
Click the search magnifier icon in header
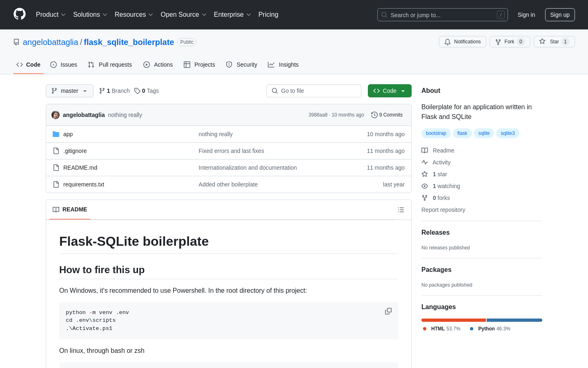point(384,15)
